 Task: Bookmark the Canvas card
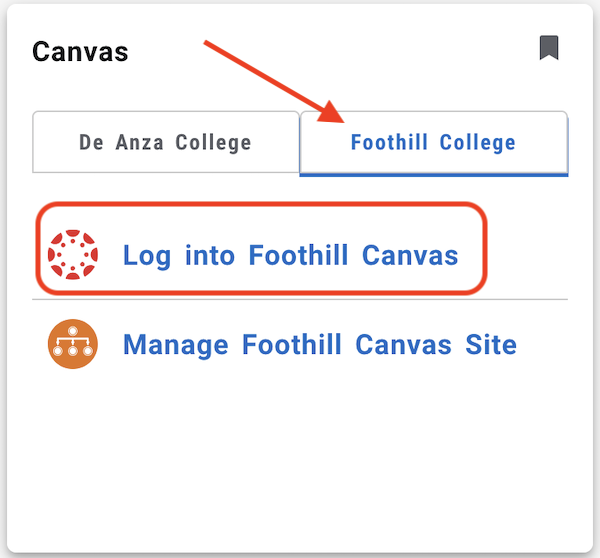click(548, 48)
